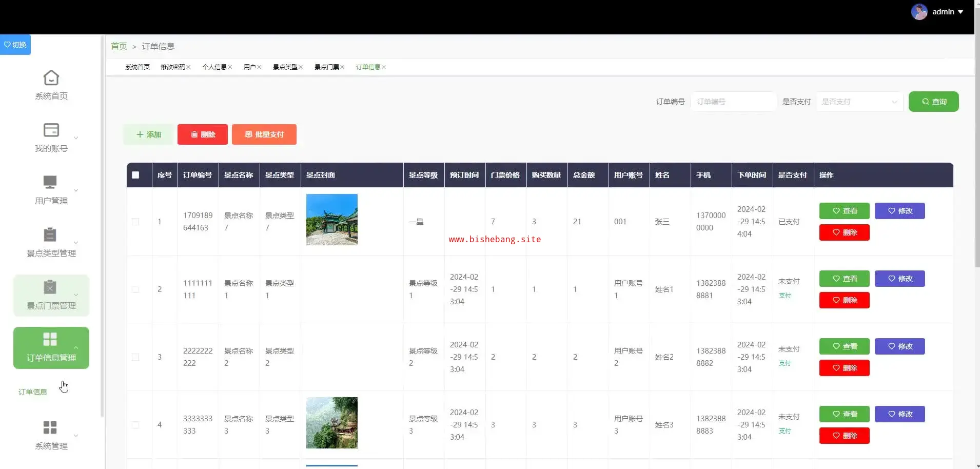The width and height of the screenshot is (980, 469).
Task: Click the admin avatar picture
Action: [x=918, y=12]
